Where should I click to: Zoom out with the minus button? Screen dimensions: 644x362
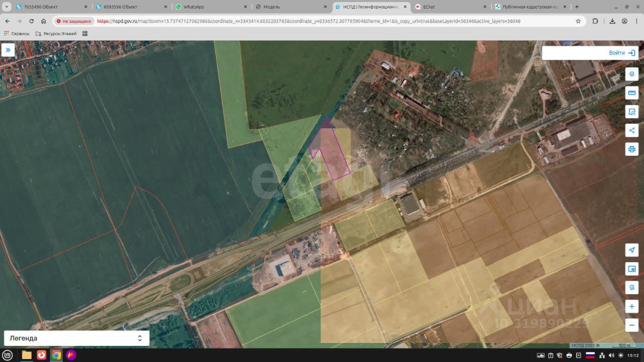pyautogui.click(x=631, y=325)
